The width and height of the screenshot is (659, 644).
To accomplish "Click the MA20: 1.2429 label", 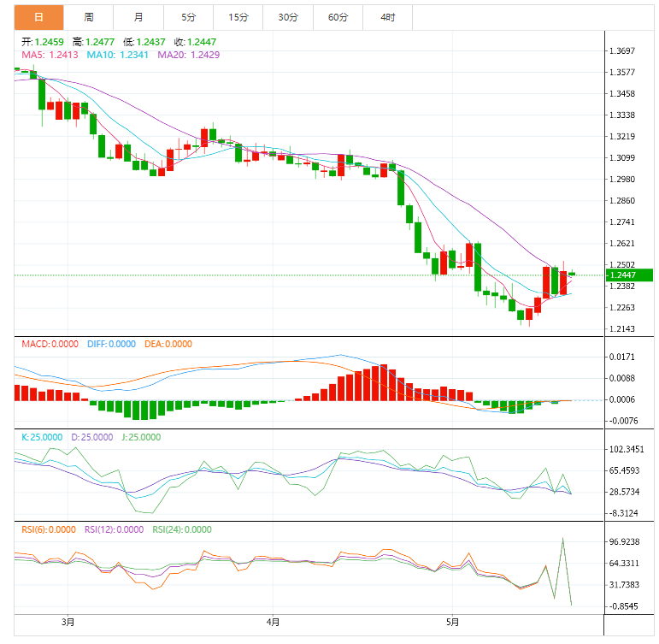I will point(188,55).
